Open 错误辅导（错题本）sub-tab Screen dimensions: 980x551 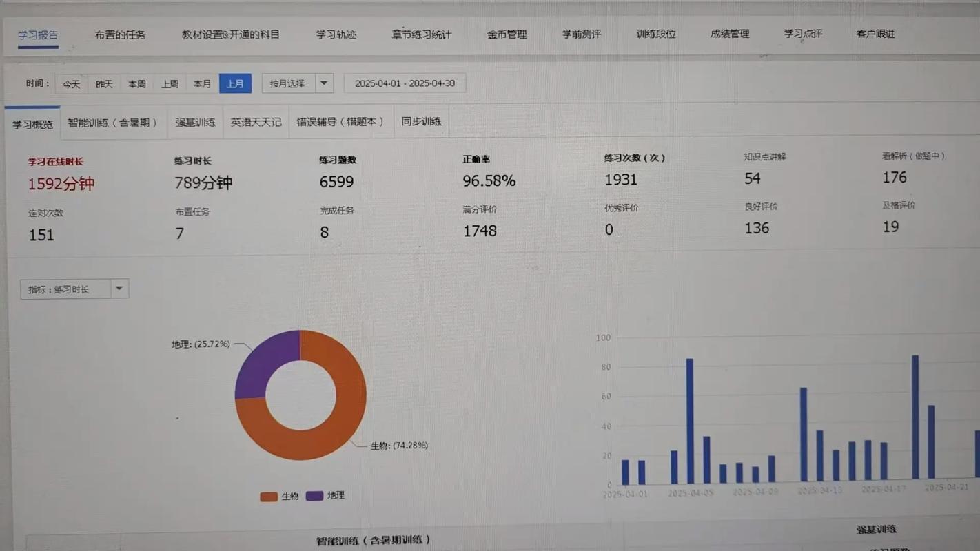pyautogui.click(x=341, y=121)
